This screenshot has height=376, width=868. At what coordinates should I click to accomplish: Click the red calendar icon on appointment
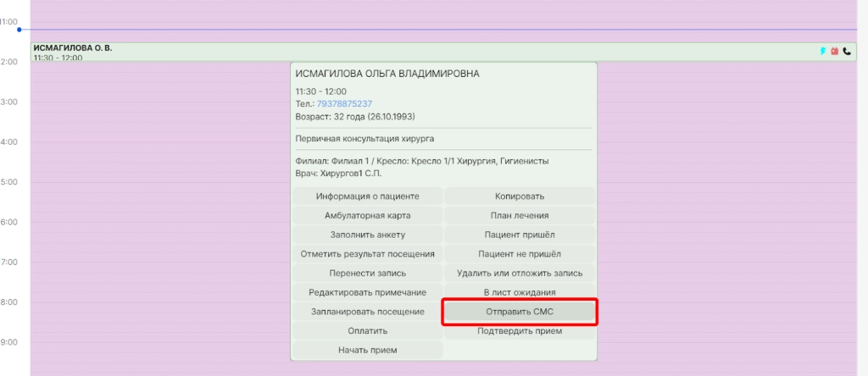[834, 51]
